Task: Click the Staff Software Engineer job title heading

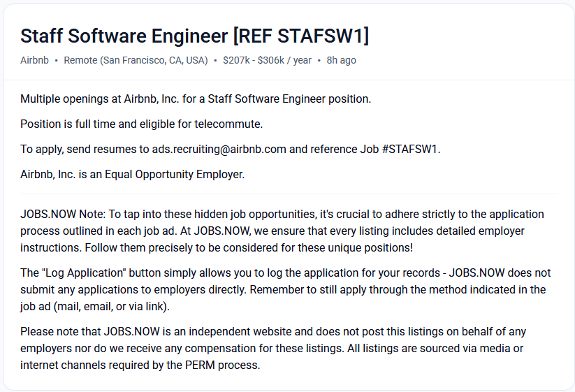Action: point(194,36)
